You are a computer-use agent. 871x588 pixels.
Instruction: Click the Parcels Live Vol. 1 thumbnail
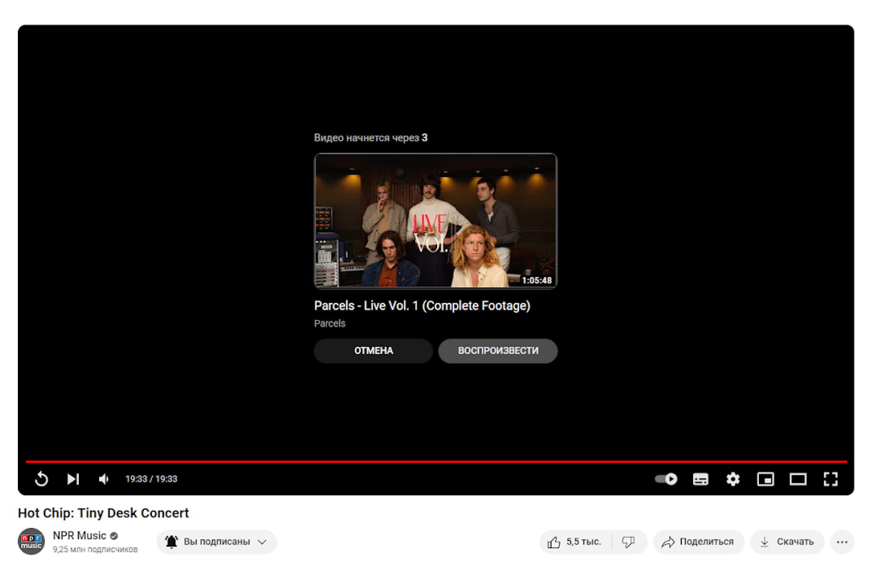(x=435, y=222)
